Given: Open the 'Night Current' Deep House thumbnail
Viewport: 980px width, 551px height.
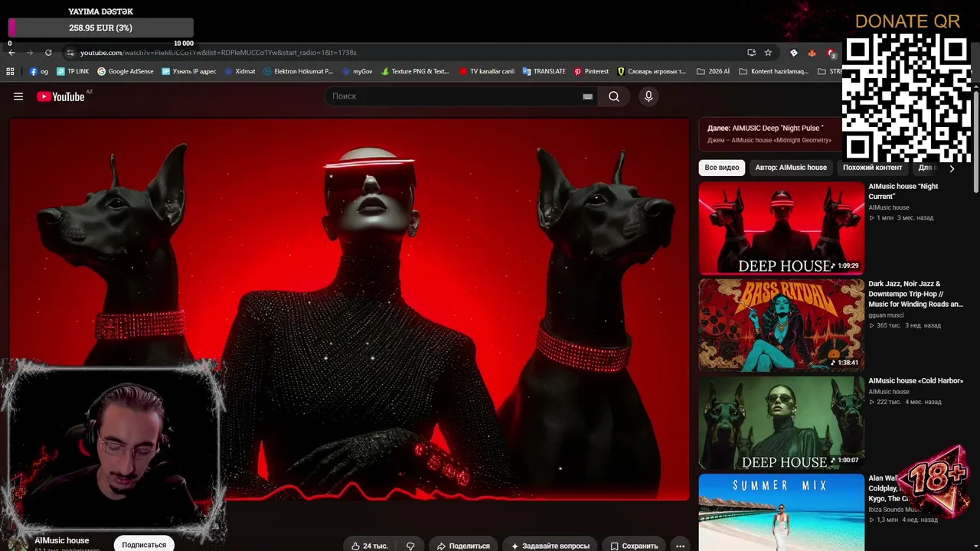Looking at the screenshot, I should (x=781, y=228).
